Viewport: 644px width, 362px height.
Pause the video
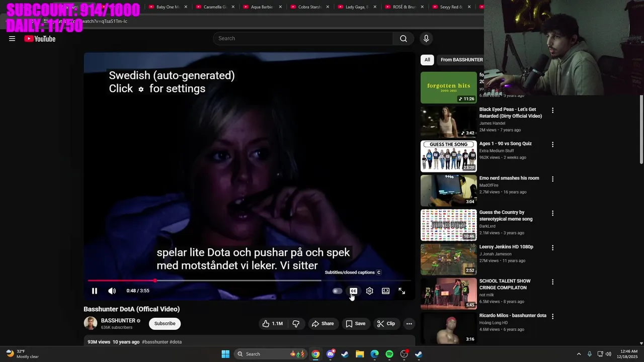tap(95, 291)
